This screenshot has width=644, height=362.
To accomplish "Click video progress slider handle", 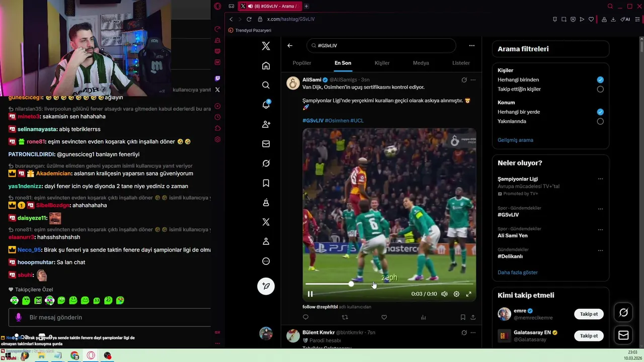I will point(351,284).
